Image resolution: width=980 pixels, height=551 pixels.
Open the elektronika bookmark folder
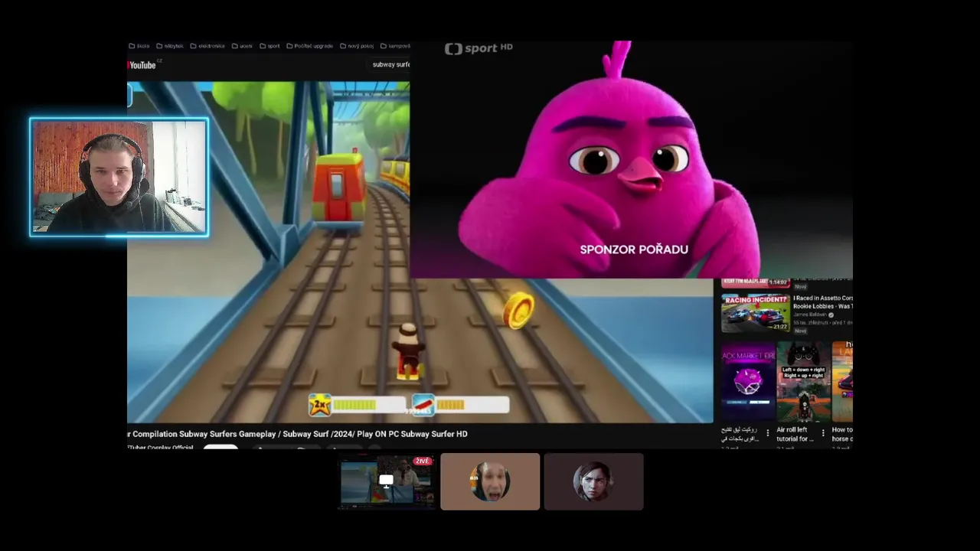pos(207,46)
